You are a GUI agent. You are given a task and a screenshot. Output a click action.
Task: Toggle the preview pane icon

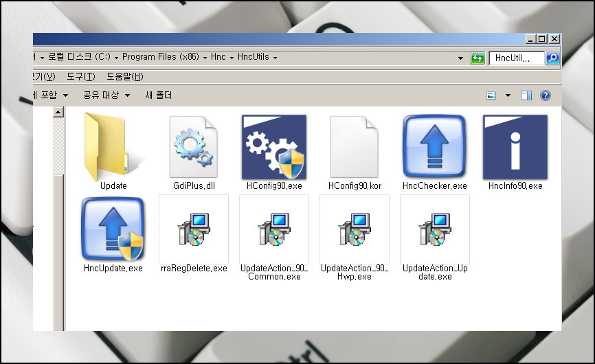(526, 95)
